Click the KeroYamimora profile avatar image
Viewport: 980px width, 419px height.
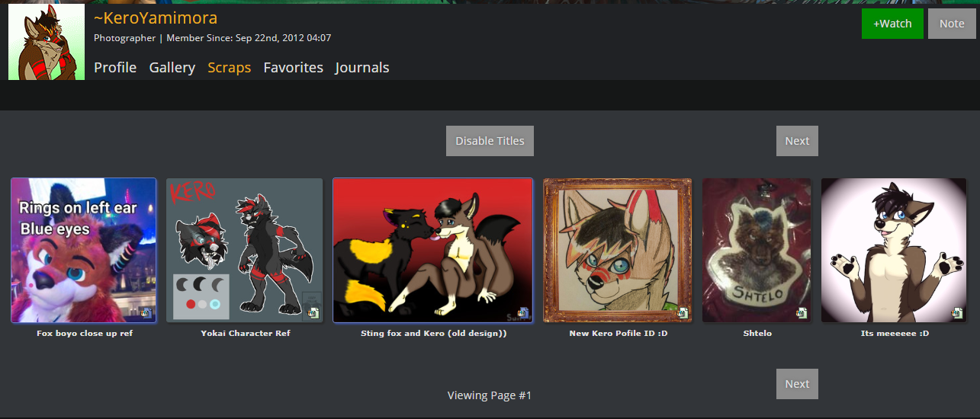[x=47, y=42]
